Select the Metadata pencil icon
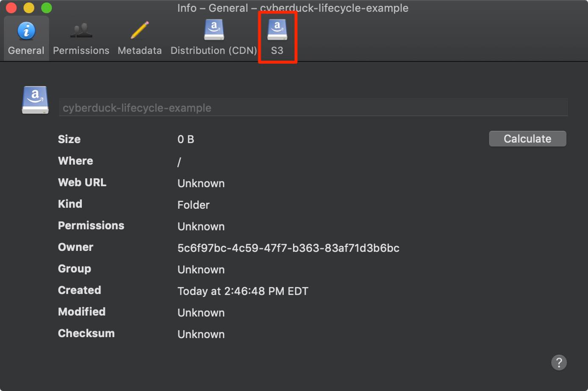Screen dimensions: 588x391 pos(139,29)
